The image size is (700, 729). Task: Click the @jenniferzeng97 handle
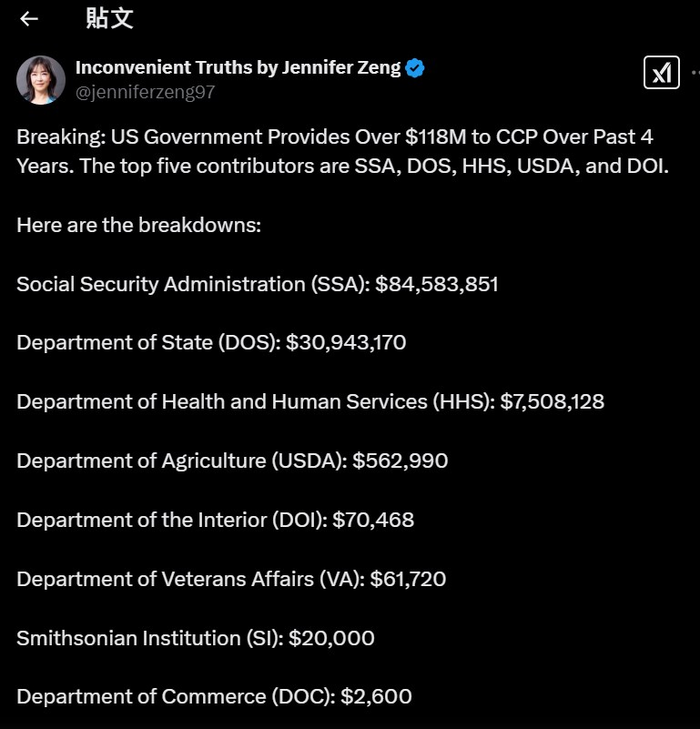click(x=145, y=91)
